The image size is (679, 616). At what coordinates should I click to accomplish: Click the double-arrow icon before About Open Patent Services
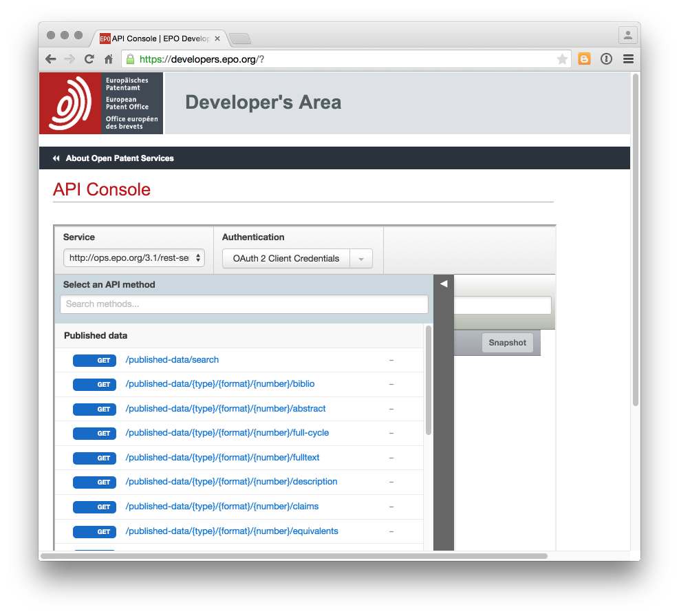coord(56,158)
